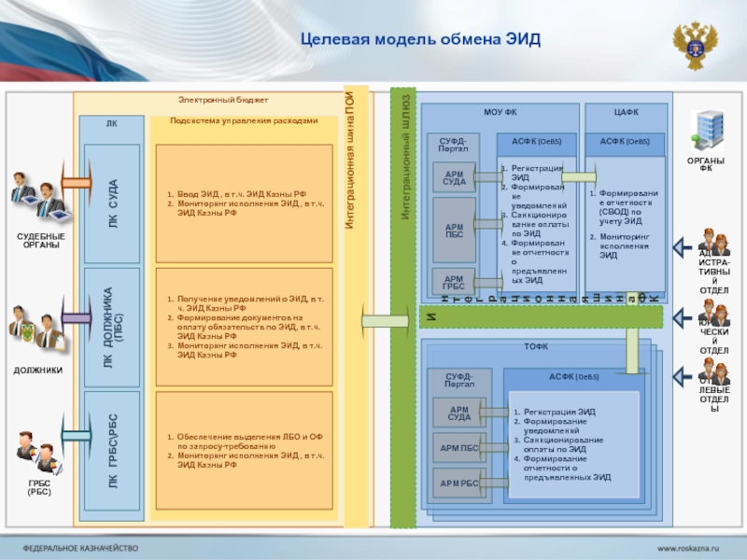Click the АРМ СУДА box in ТОФК

tap(459, 413)
